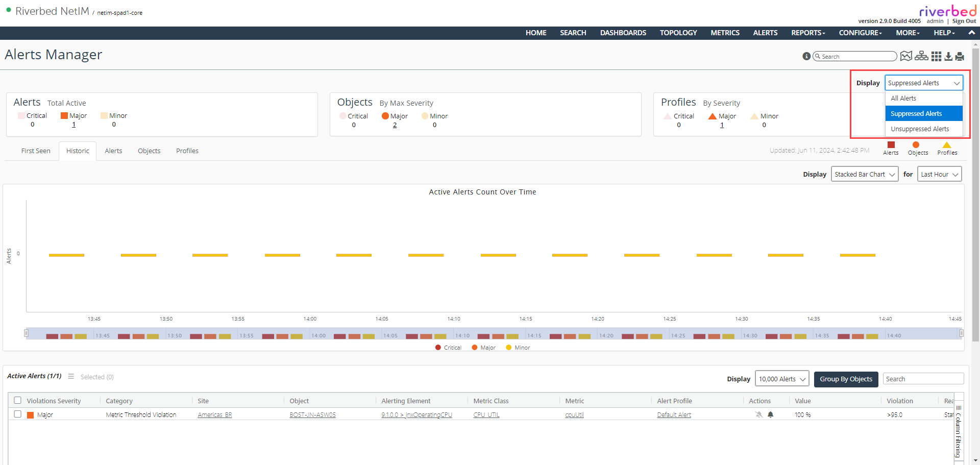
Task: Open the TOPOLOGY menu item
Action: pyautogui.click(x=678, y=33)
